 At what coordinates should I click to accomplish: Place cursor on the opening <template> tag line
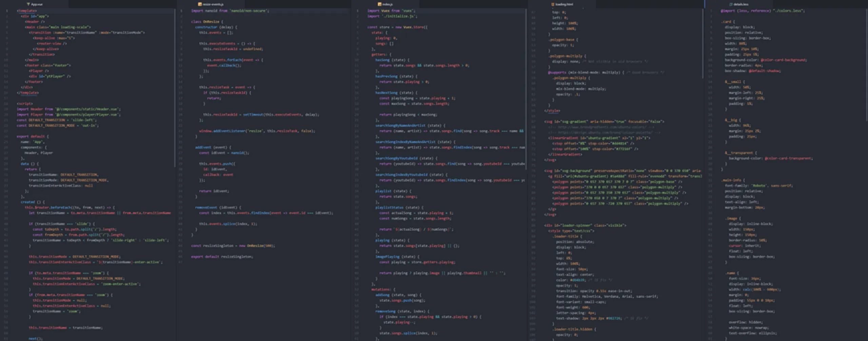[27, 11]
